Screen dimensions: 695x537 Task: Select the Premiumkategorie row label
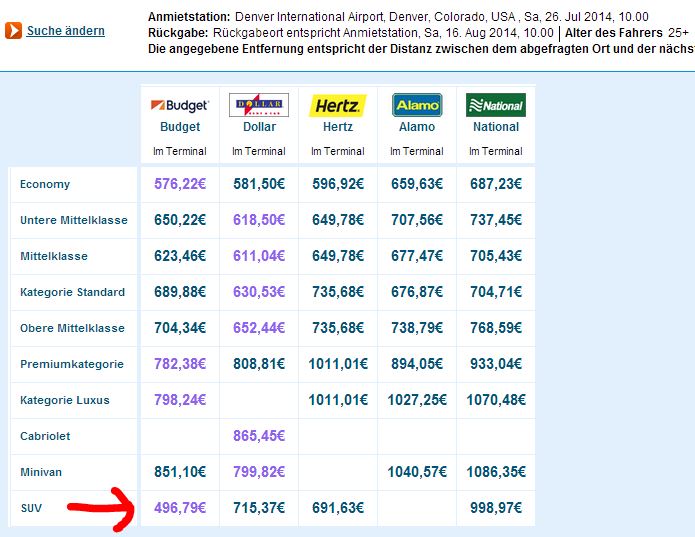click(72, 364)
